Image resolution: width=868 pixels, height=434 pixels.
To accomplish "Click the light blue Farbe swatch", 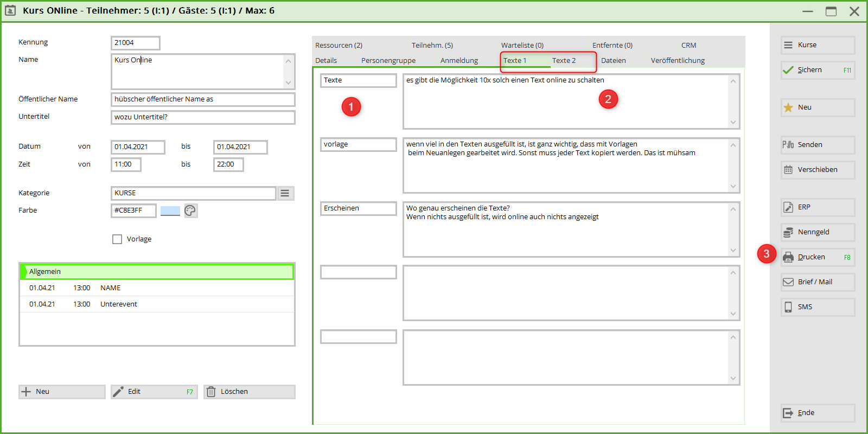I will (x=170, y=210).
